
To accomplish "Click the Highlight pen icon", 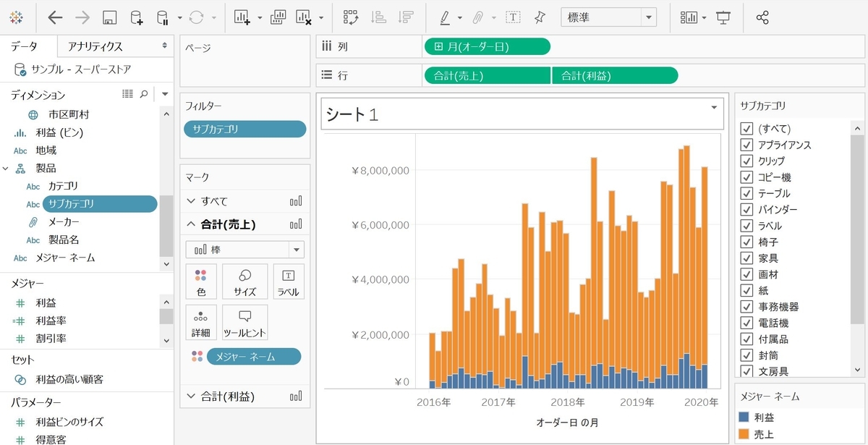I will (x=445, y=17).
